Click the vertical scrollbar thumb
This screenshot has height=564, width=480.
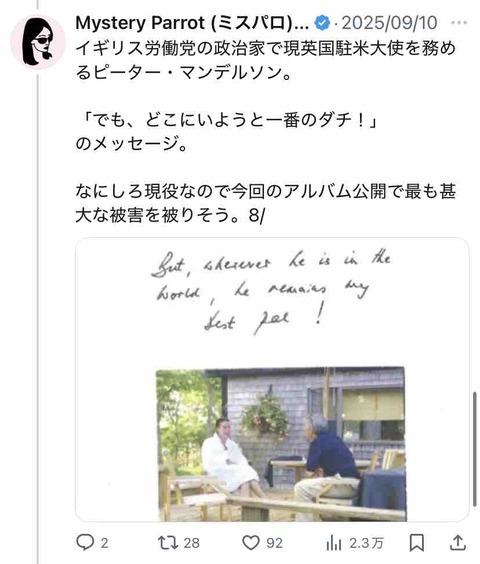click(475, 449)
